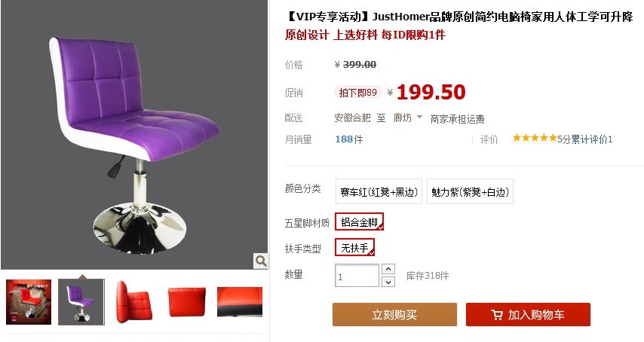644x342 pixels.
Task: Click cart icon in 加入购物车 button
Action: (x=496, y=315)
